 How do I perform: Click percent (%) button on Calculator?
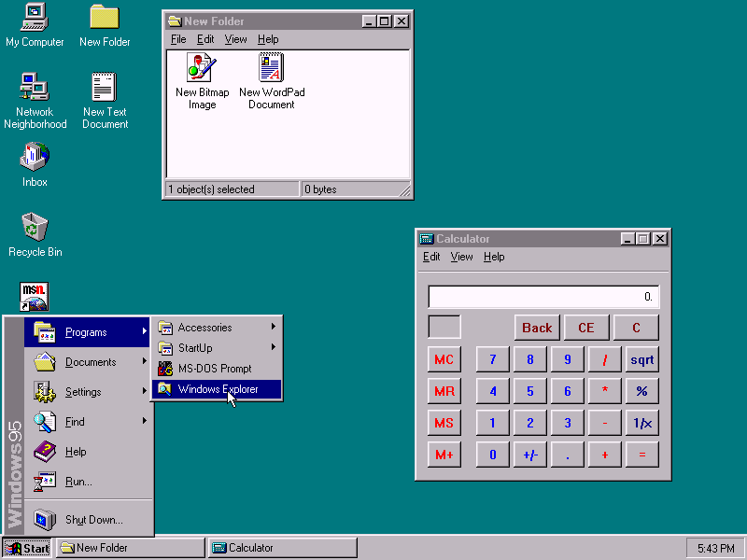point(642,391)
